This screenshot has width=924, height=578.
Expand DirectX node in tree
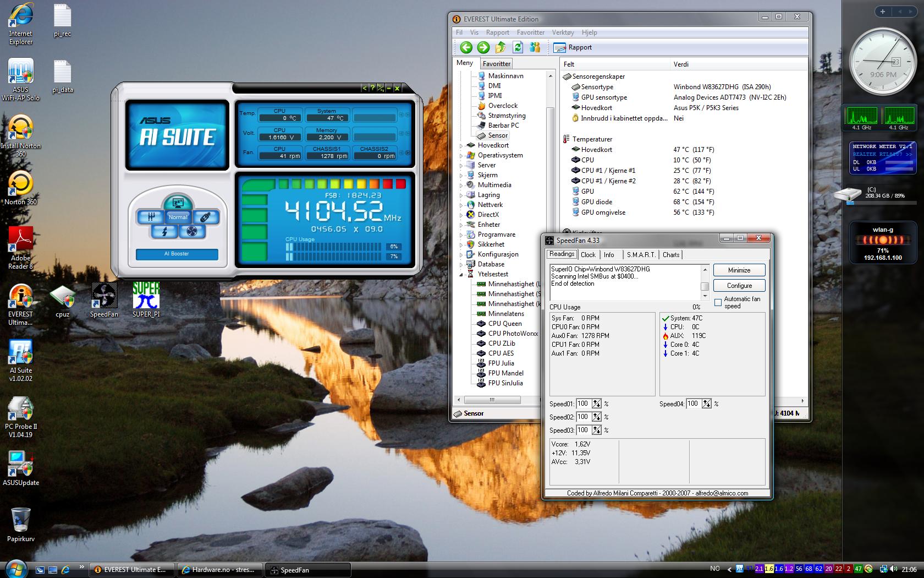pos(461,215)
